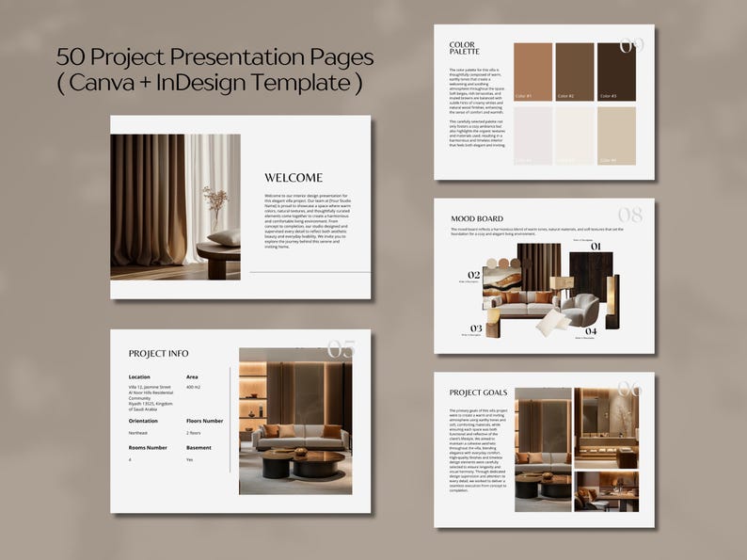The height and width of the screenshot is (560, 747).
Task: Click the "COLOR PALETTE" heading
Action: click(464, 48)
